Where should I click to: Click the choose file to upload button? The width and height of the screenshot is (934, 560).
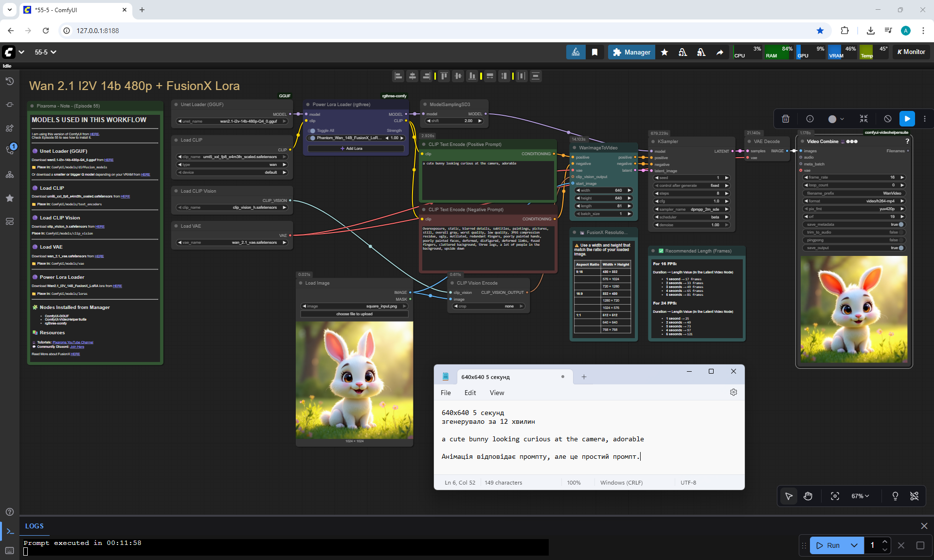coord(354,314)
